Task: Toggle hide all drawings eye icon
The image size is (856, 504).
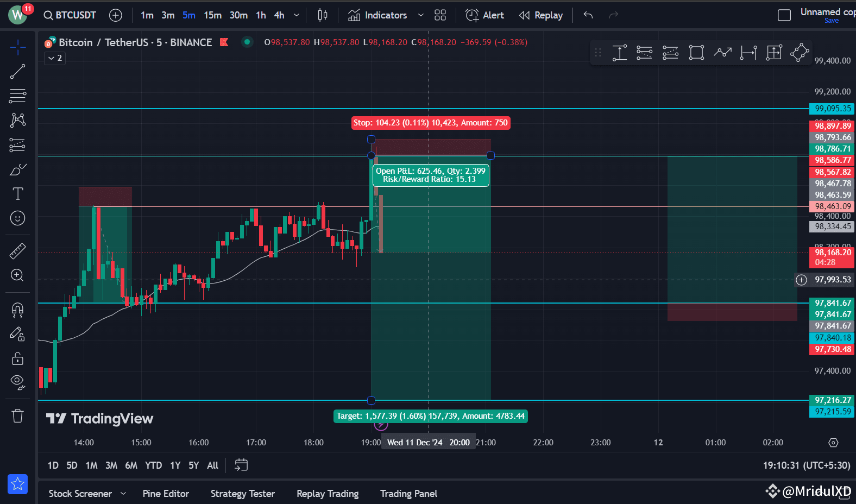Action: (x=17, y=382)
